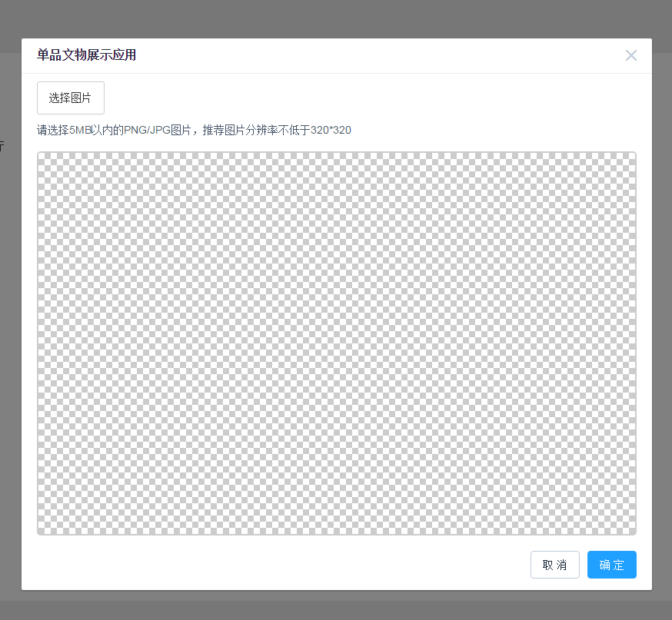Close the 单品文物展示应用 dialog
672x620 pixels.
[x=630, y=55]
